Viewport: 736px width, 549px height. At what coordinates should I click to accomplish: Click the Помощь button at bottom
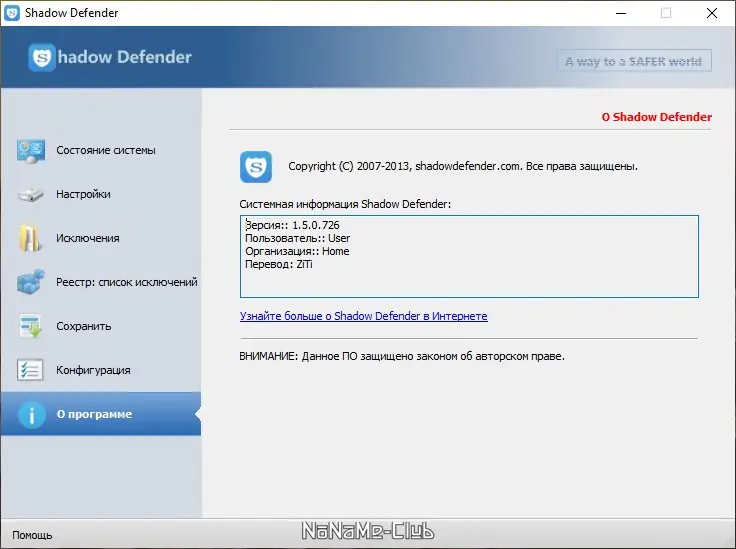point(32,535)
